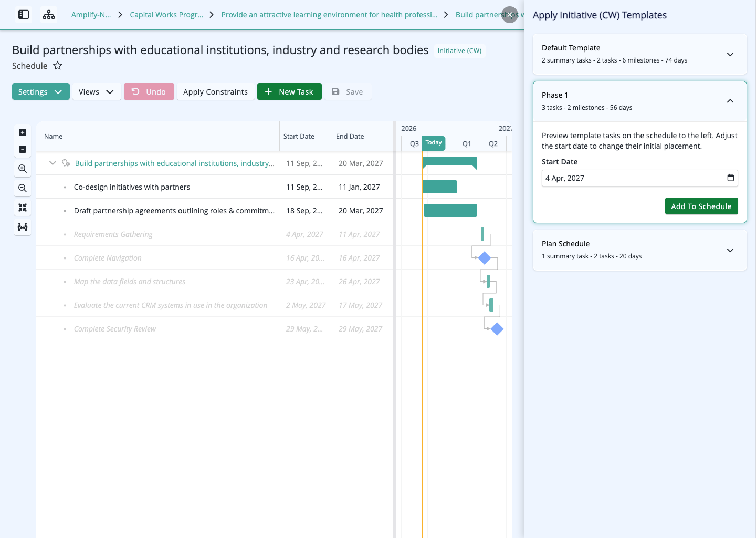Open Amplify-N... breadcrumb link
Image resolution: width=756 pixels, height=538 pixels.
(91, 15)
